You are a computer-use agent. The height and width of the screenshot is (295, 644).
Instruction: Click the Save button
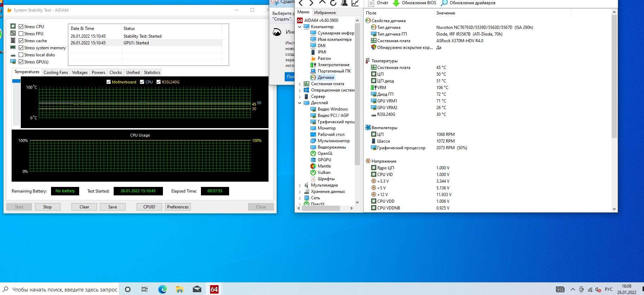113,207
